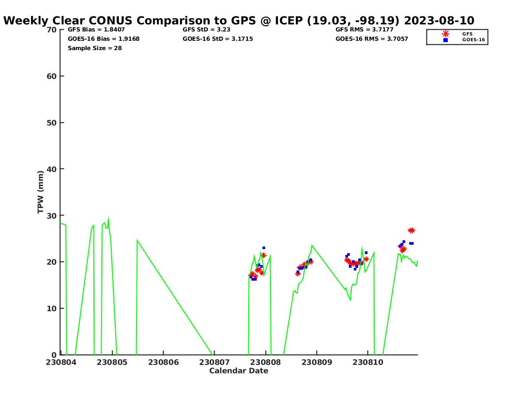Click the 230805 x-axis tick label
Viewport: 532px width, 399px height.
tap(112, 362)
